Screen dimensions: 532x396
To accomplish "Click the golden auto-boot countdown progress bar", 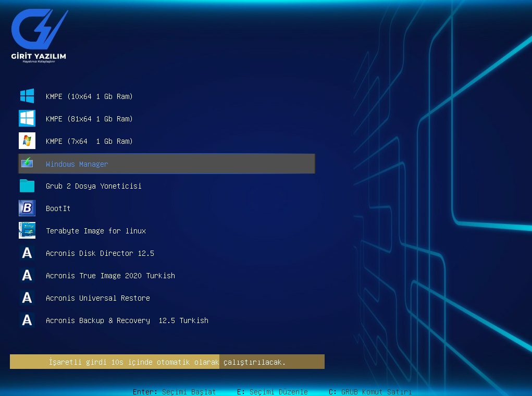I will point(167,362).
